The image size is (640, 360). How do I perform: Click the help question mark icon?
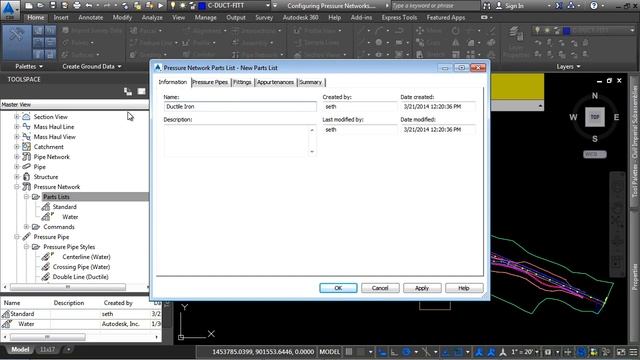point(594,6)
